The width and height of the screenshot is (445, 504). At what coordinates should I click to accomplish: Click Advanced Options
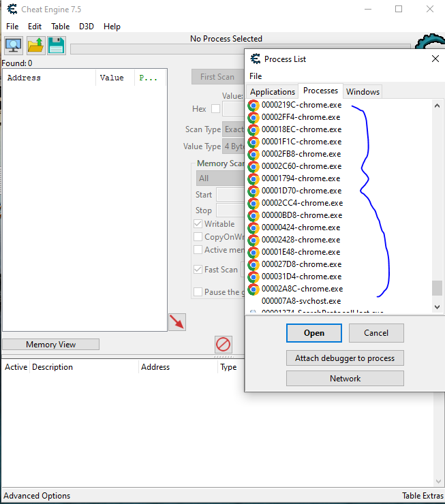click(x=37, y=496)
